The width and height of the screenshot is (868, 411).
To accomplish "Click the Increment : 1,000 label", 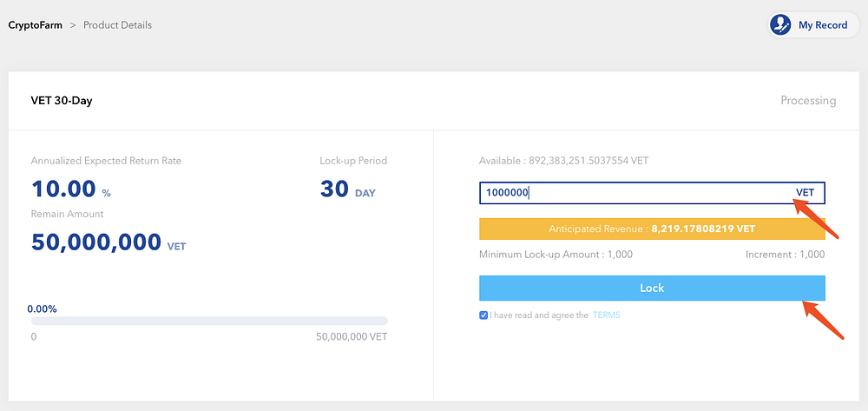I will (x=785, y=255).
